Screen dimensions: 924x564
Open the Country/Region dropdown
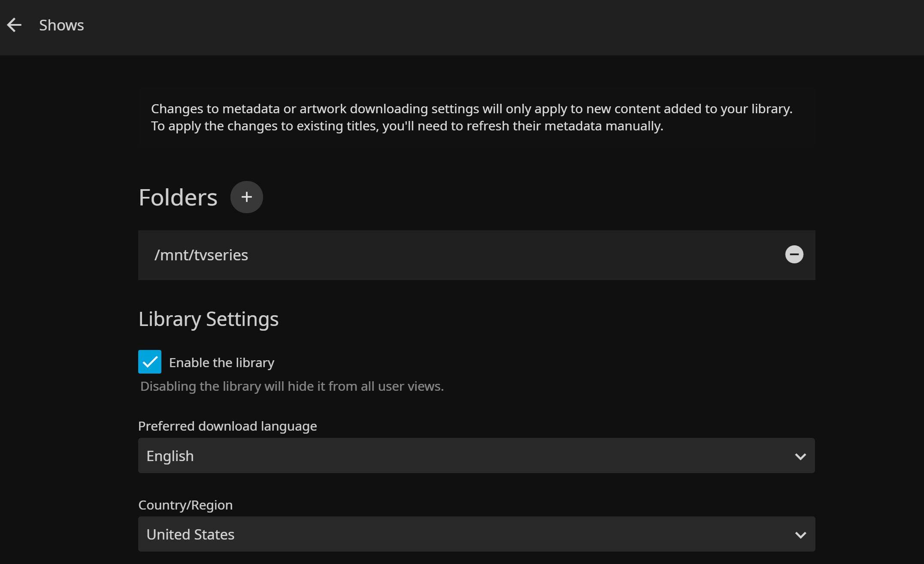pyautogui.click(x=476, y=534)
